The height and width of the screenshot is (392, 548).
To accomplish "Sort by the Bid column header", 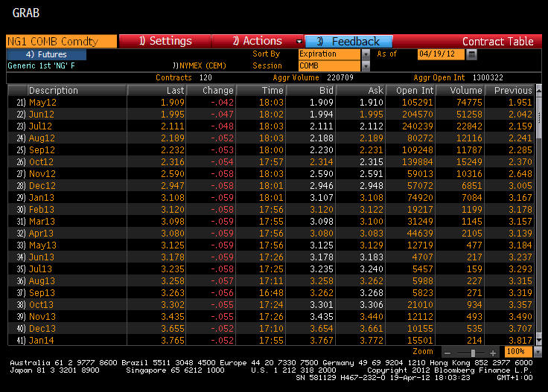I will click(x=311, y=91).
